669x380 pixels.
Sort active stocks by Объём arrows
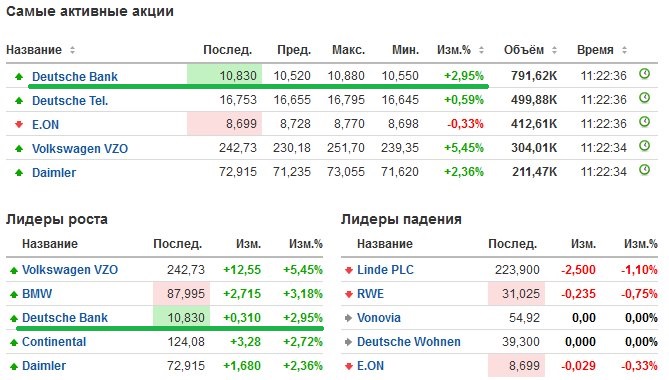click(554, 50)
